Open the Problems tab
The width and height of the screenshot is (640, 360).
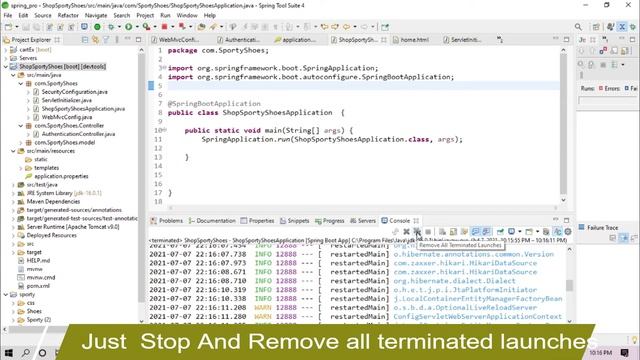point(167,221)
